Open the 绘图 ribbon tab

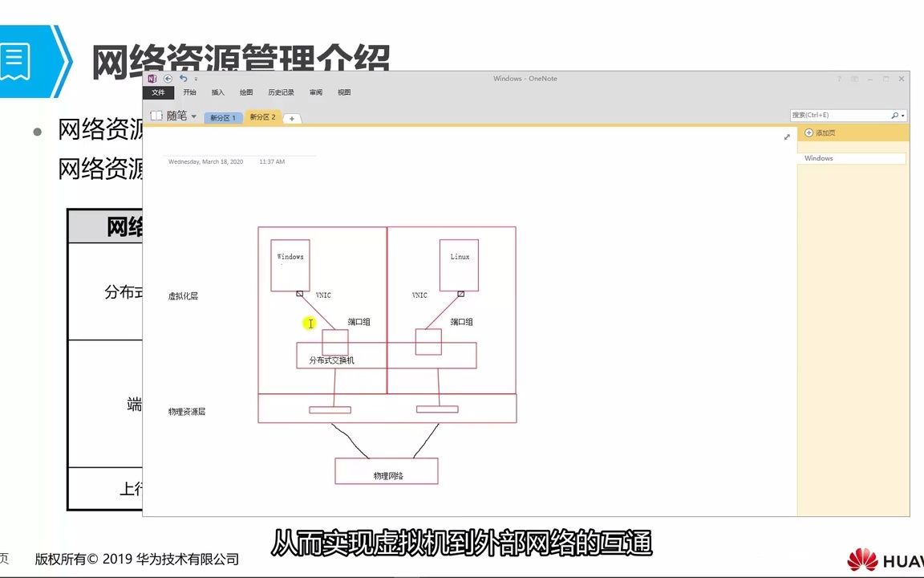click(246, 92)
